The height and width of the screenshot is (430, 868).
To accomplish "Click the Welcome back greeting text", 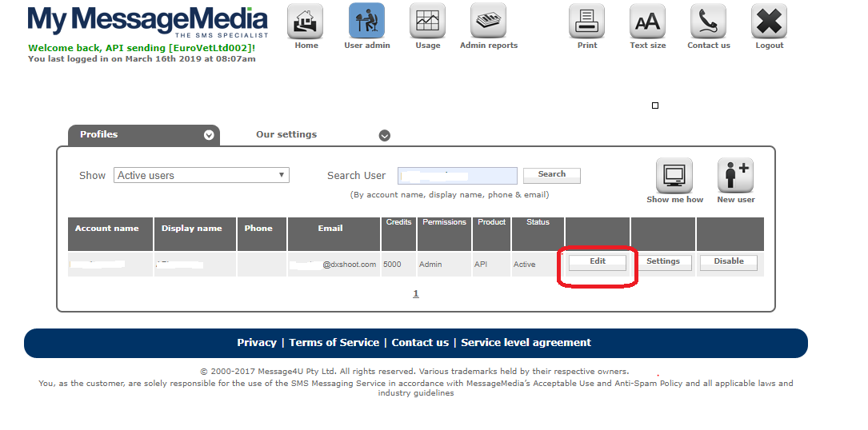I will (142, 48).
